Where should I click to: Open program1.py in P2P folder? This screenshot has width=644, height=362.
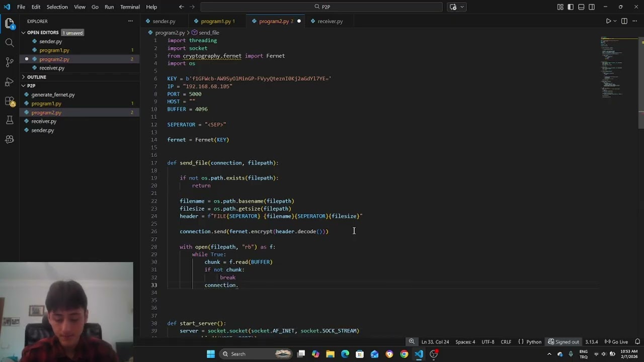pyautogui.click(x=46, y=104)
